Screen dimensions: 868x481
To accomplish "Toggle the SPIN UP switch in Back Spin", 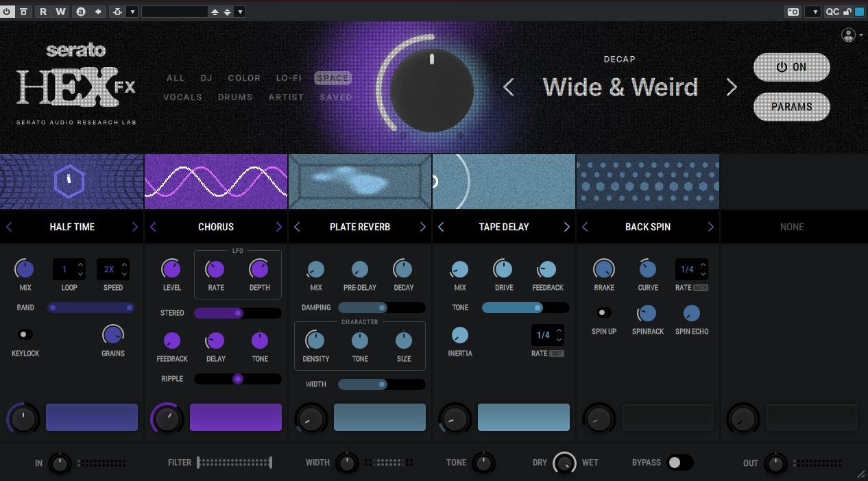I will [604, 312].
